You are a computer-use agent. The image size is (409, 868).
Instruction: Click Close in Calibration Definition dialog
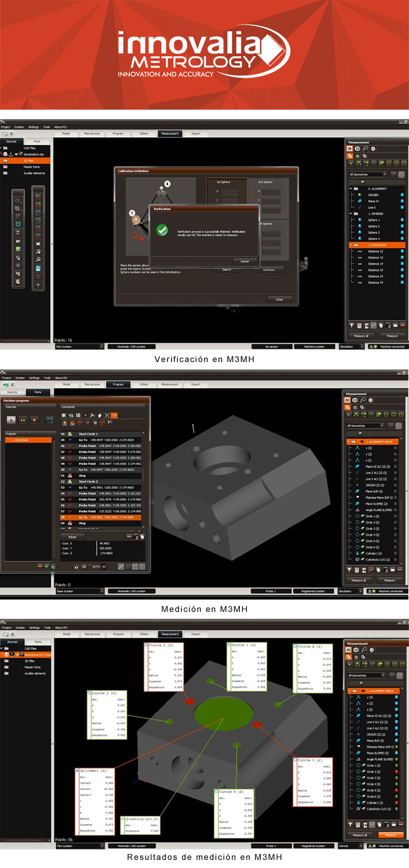pos(279,299)
